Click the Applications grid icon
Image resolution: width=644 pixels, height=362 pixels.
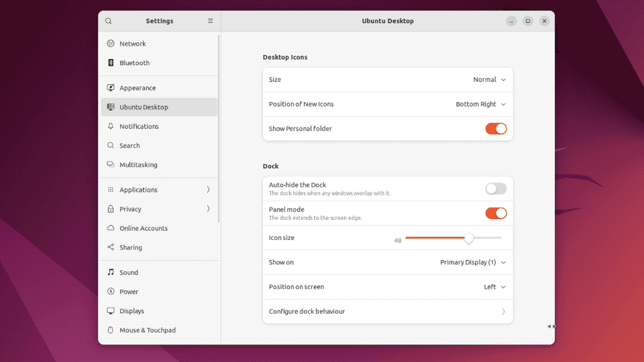pos(111,190)
